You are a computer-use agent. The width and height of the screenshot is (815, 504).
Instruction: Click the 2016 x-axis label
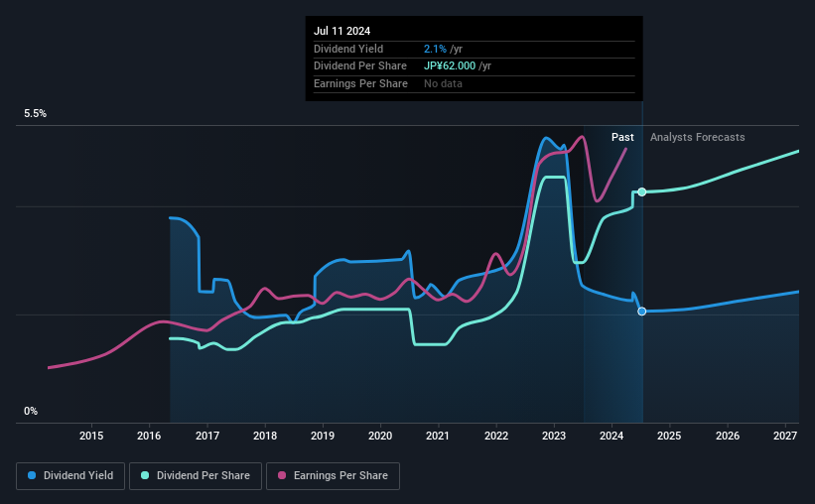pos(149,436)
